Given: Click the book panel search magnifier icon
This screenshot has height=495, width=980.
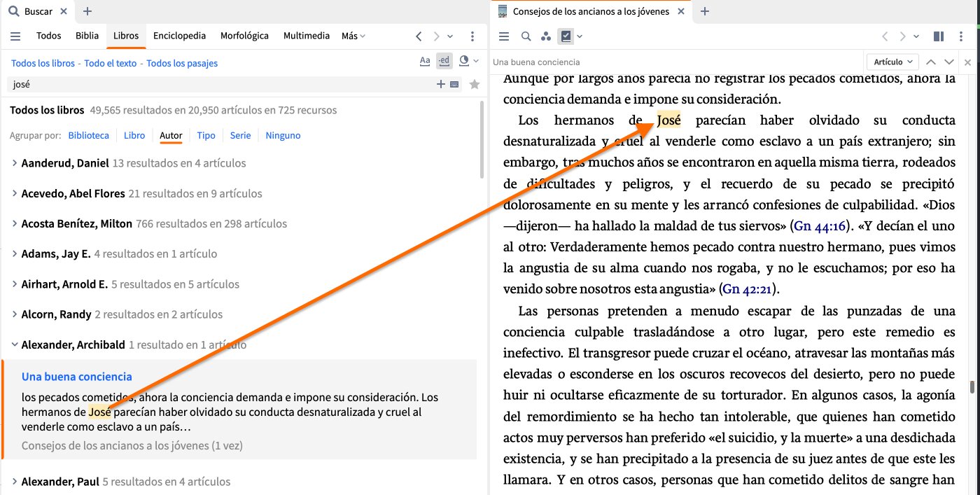Looking at the screenshot, I should (526, 36).
